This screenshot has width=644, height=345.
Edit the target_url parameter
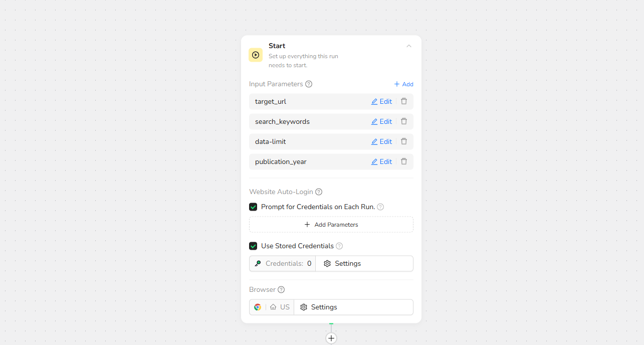pyautogui.click(x=381, y=101)
